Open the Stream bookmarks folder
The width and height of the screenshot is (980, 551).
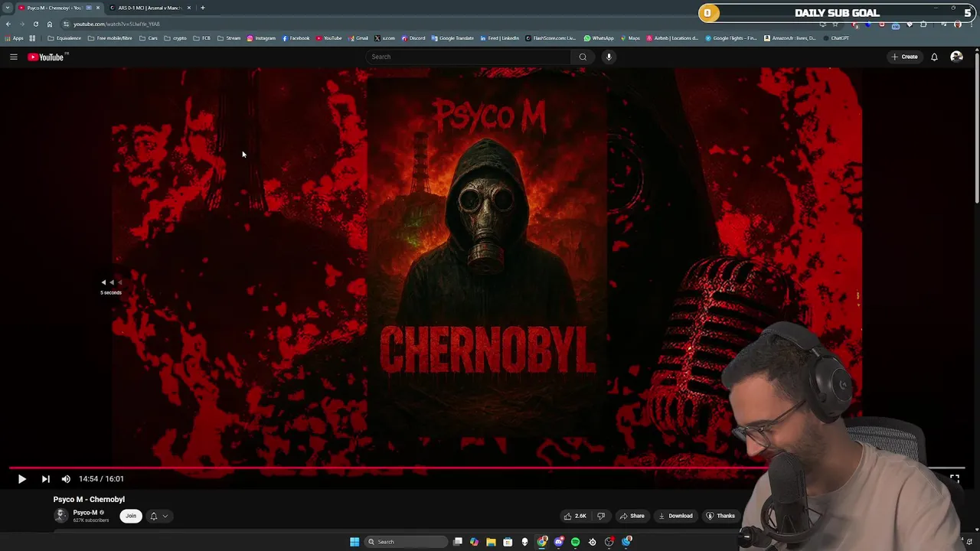[x=229, y=38]
